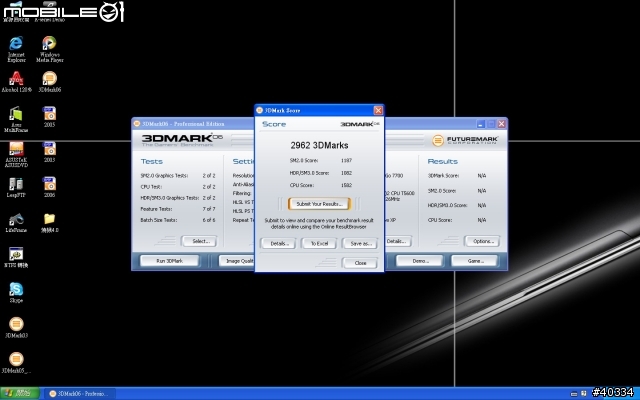Select the 3DMark05 desktop icon
Screen dimensions: 640x400
16,362
